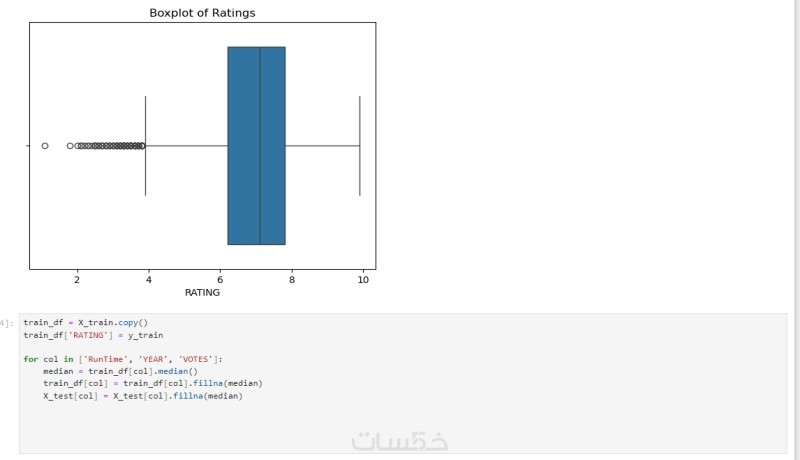Click the x-axis tick label 6

(220, 280)
